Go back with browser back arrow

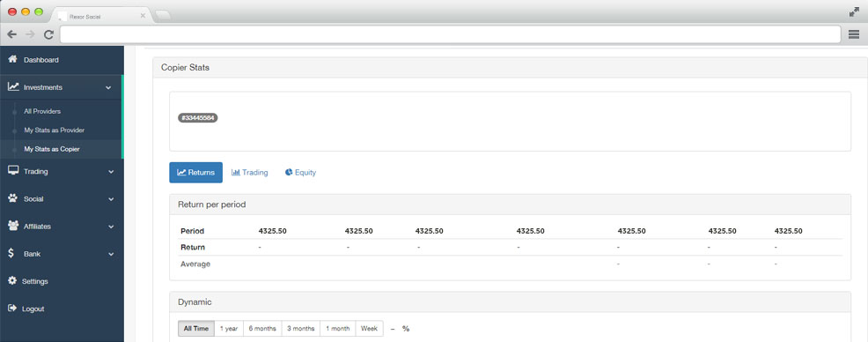(x=11, y=34)
